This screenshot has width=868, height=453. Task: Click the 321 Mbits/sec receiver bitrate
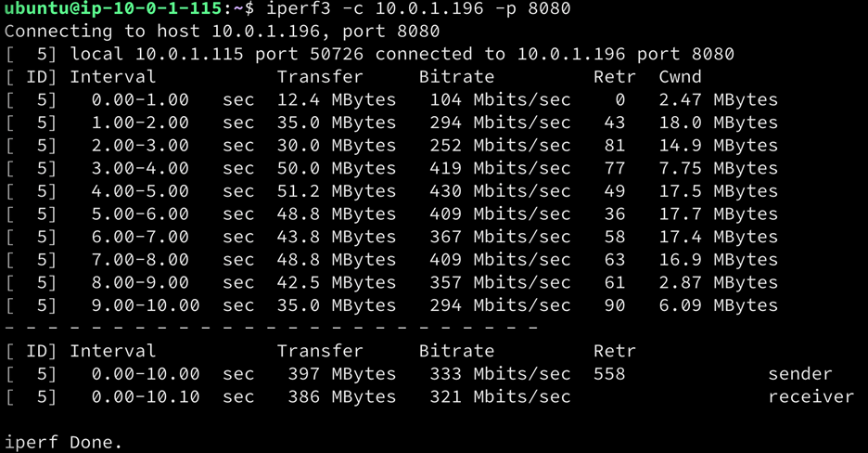(500, 397)
